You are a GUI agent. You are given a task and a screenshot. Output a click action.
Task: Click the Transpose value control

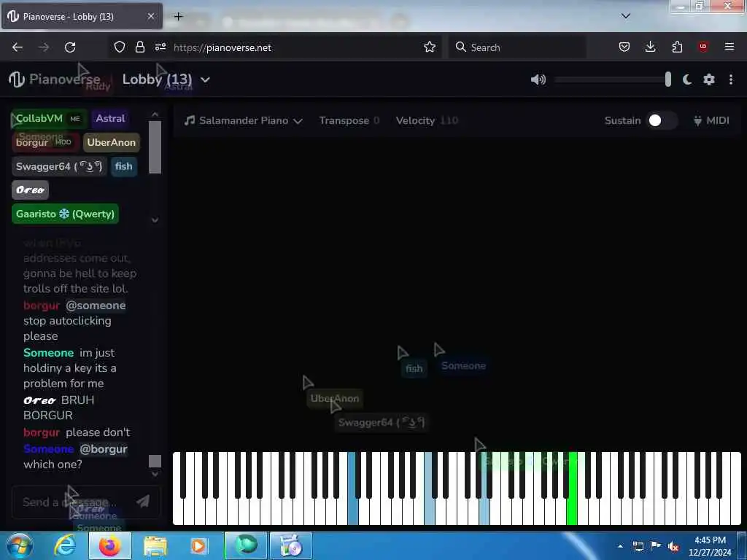pos(349,120)
